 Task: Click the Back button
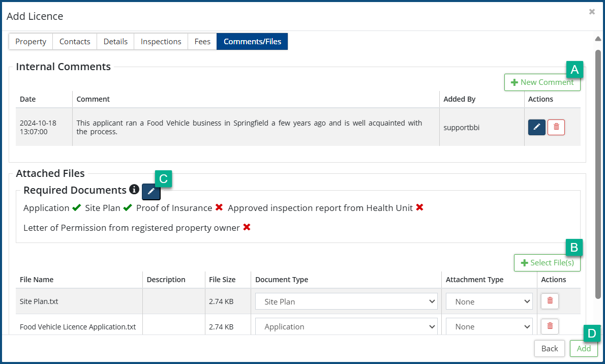click(x=550, y=349)
